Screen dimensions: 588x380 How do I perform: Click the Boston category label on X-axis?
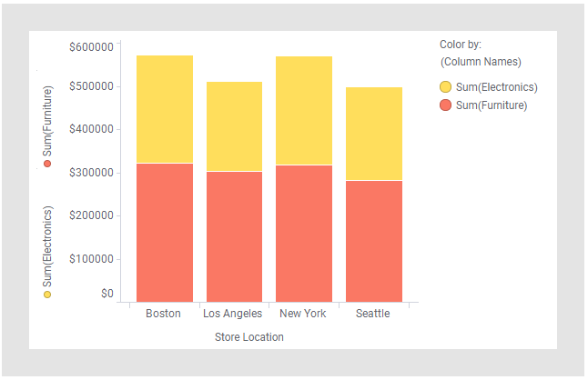click(164, 314)
